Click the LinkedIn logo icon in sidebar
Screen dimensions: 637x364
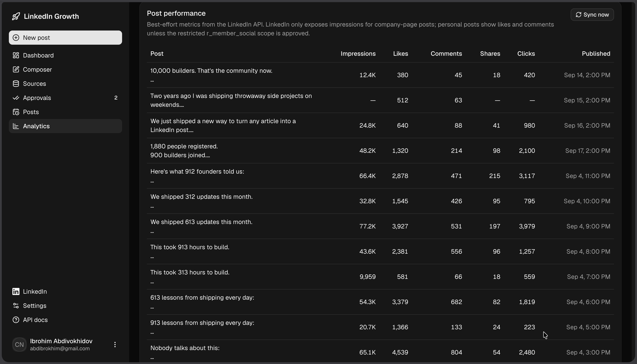point(16,291)
